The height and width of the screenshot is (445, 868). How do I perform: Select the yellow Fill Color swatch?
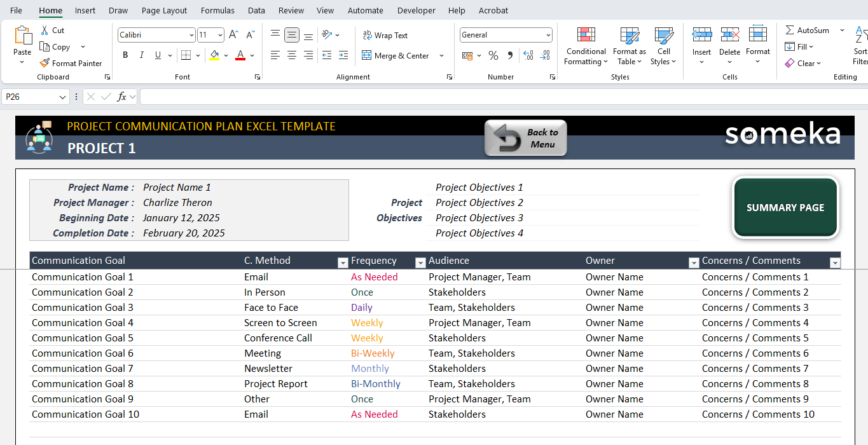click(215, 55)
